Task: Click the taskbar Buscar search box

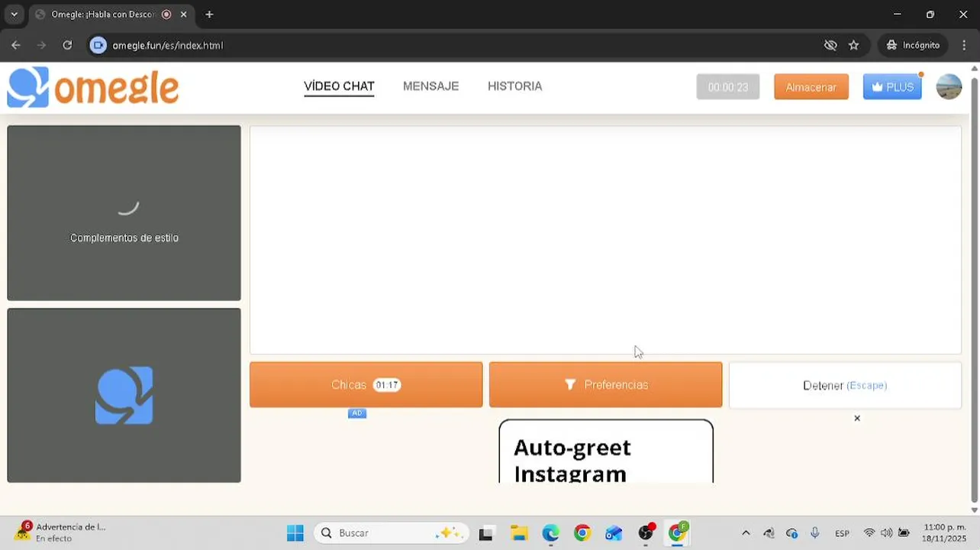Action: point(392,532)
